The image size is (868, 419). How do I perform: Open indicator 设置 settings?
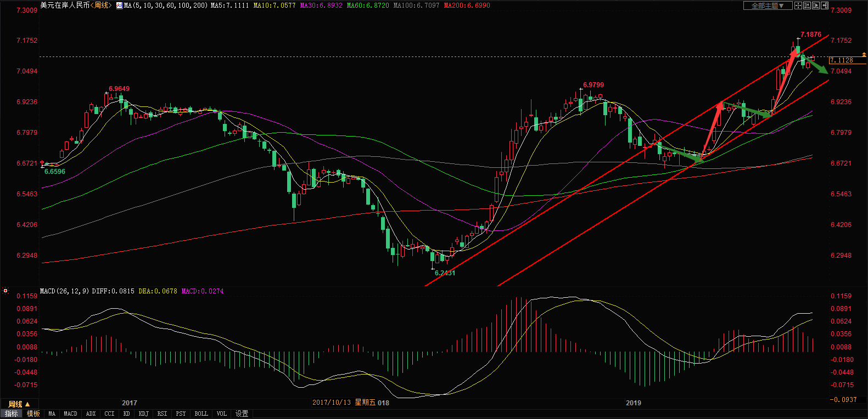coord(242,414)
